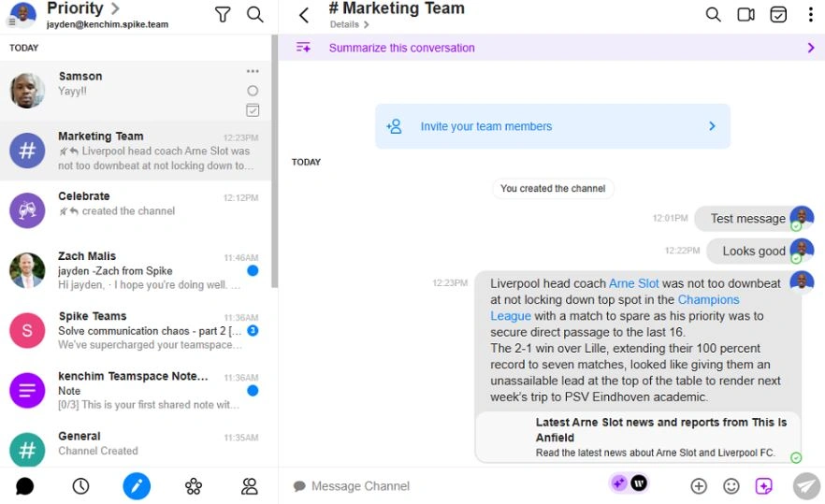Screen dimensions: 825x504
Task: Toggle the unread blue dot on Zach Malis
Action: pos(253,271)
